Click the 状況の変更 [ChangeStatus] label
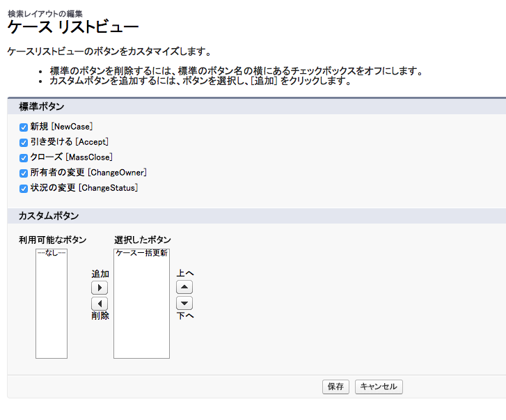The height and width of the screenshot is (420, 506). [84, 188]
